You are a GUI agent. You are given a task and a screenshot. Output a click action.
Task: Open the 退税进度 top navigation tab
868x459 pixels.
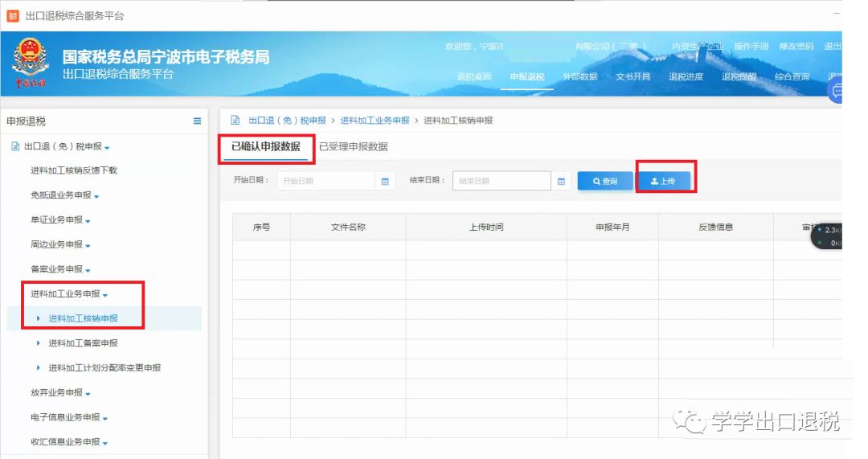click(x=686, y=77)
